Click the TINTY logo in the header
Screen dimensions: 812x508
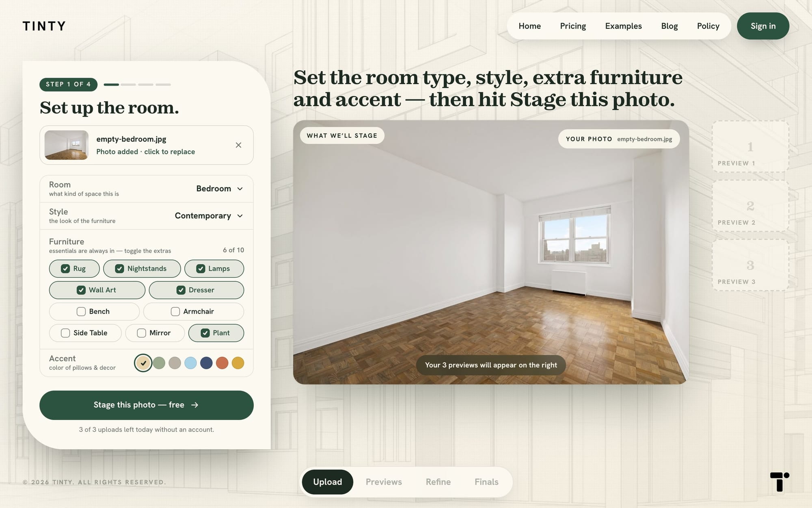click(x=44, y=26)
